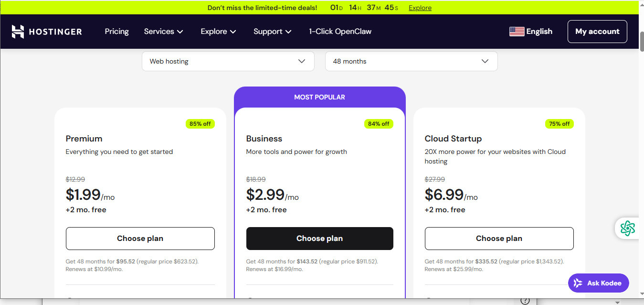Choose the Cloud Startup plan
This screenshot has height=305, width=644.
point(499,239)
